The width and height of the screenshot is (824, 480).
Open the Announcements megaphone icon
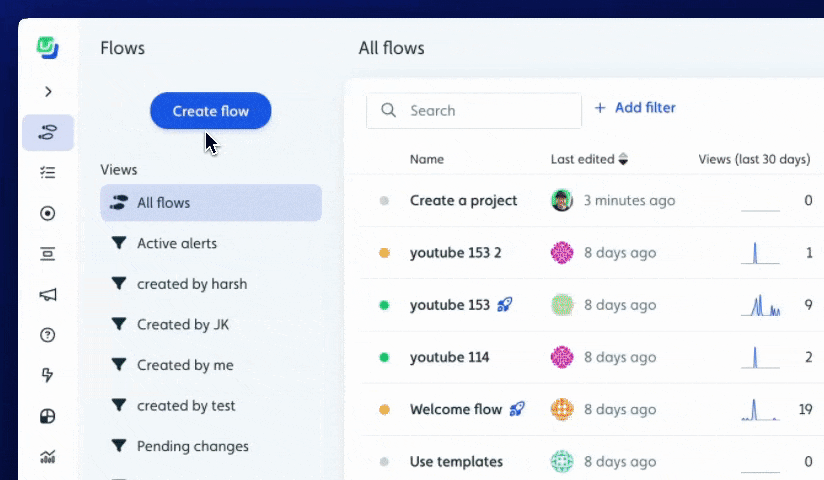coord(48,294)
